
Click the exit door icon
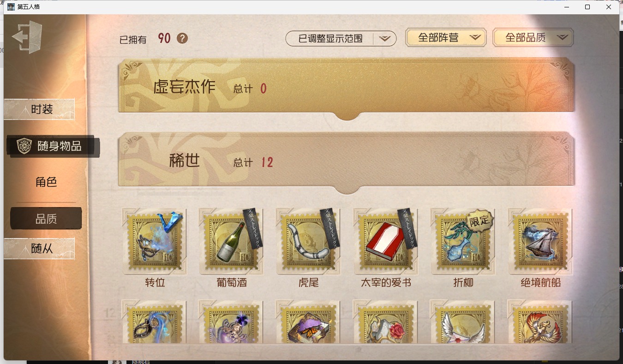[27, 36]
